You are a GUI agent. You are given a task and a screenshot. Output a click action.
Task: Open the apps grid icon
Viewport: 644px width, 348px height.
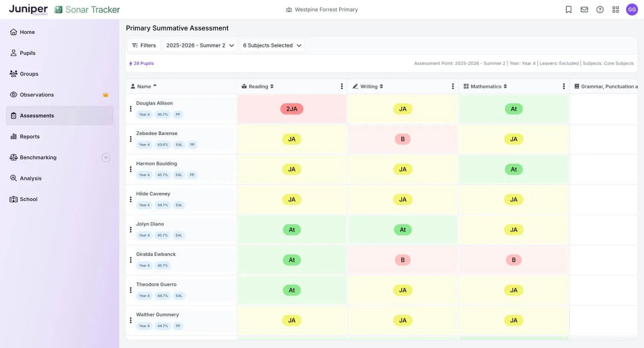point(616,9)
